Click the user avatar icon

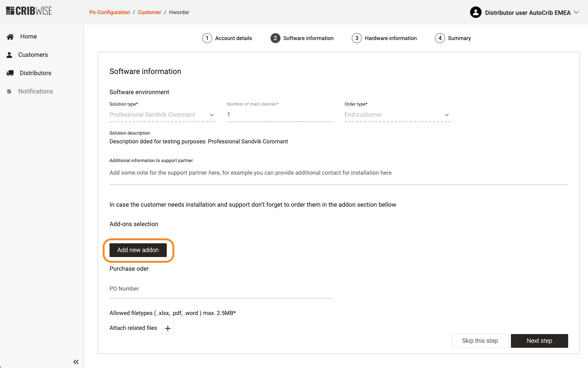click(475, 13)
